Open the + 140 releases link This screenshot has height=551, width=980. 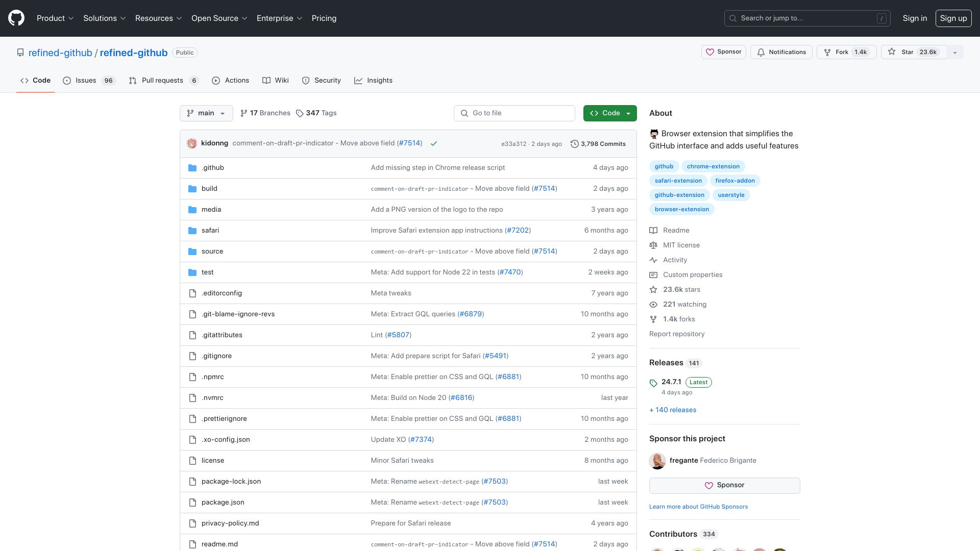click(x=673, y=410)
